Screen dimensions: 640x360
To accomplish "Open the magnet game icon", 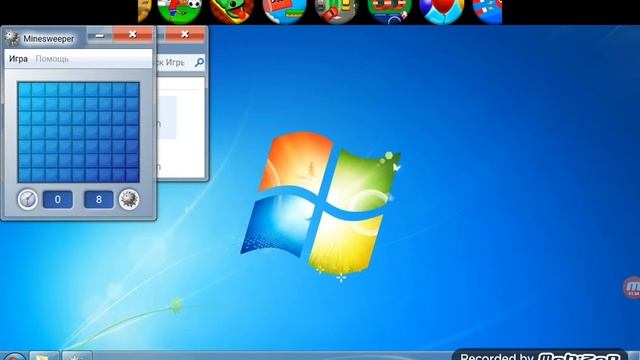I will [487, 10].
